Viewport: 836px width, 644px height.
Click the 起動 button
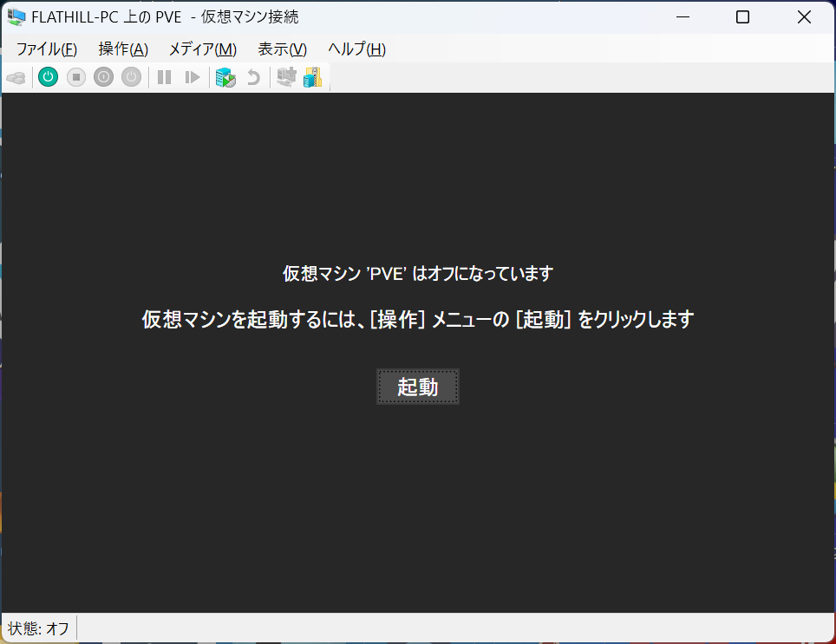click(417, 387)
